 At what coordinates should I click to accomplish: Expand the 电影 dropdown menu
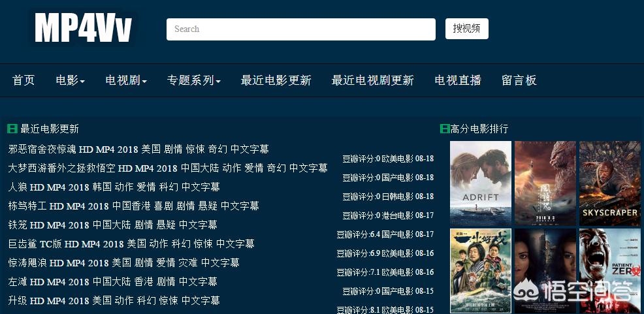[70, 80]
